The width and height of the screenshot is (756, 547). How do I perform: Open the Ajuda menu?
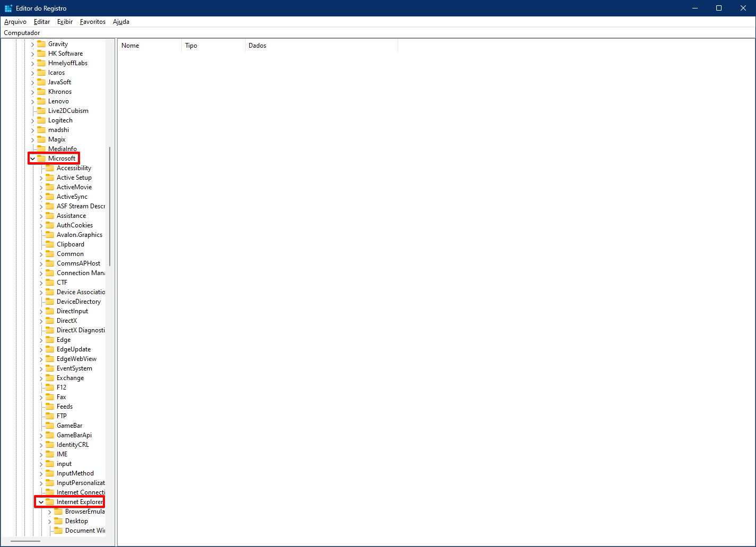pyautogui.click(x=121, y=22)
